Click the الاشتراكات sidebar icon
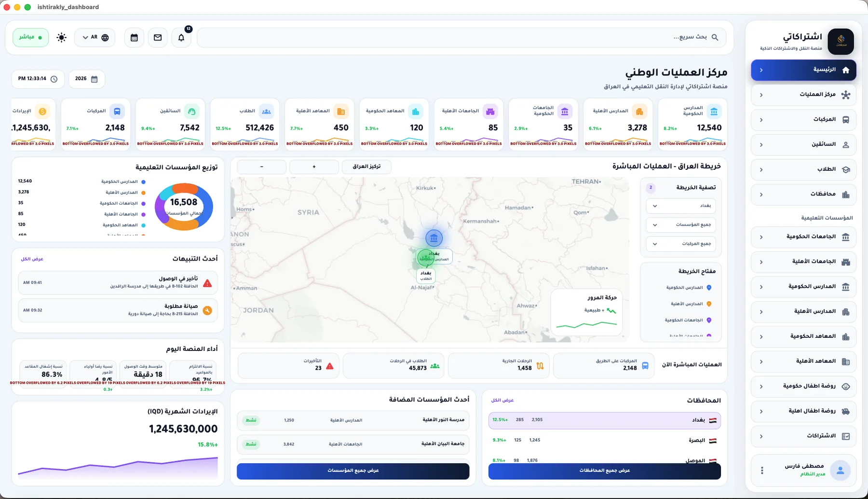This screenshot has height=499, width=868. [846, 436]
